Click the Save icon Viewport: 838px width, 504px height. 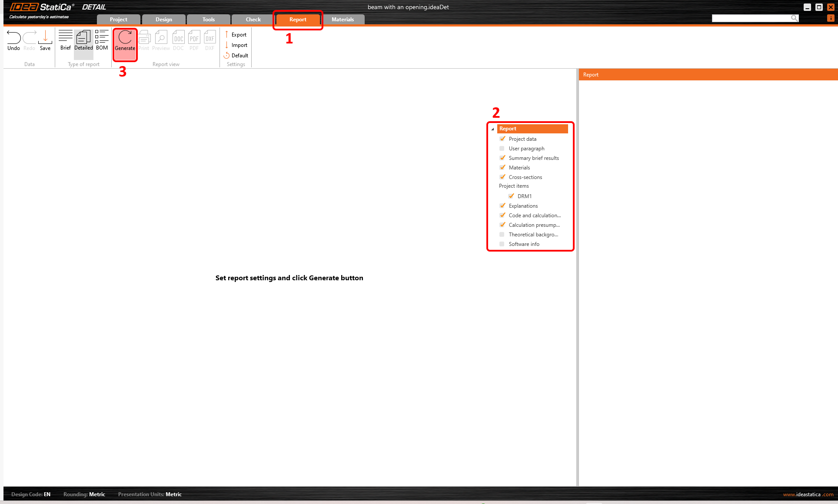[x=45, y=37]
